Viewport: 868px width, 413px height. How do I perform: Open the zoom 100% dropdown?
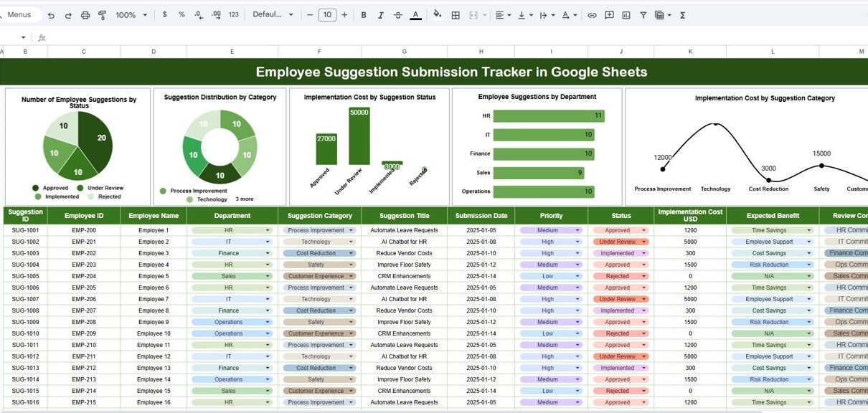click(131, 15)
